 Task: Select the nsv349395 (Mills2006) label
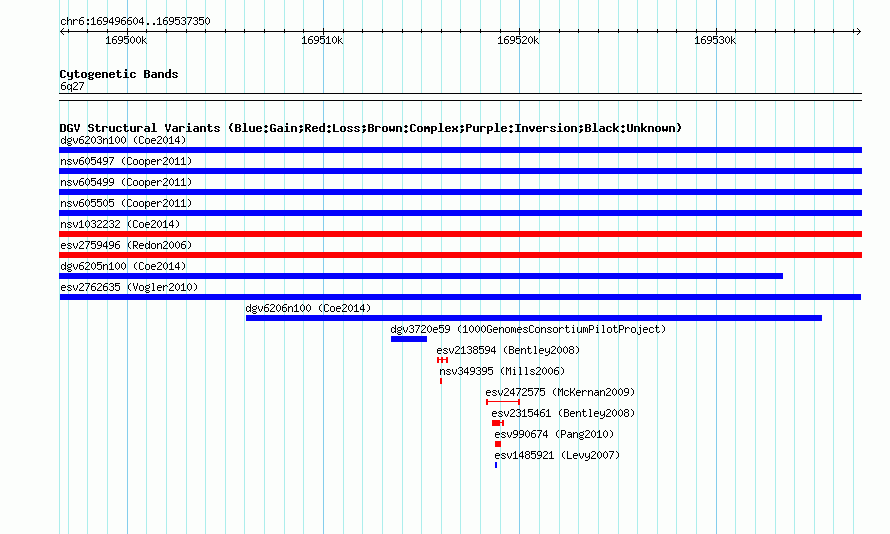[502, 371]
